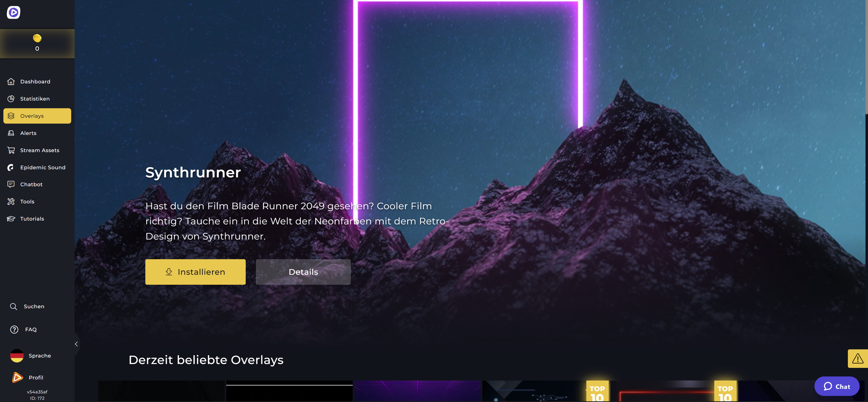Collapse the sidebar with the chevron
Viewport: 868px width, 402px height.
pos(76,344)
